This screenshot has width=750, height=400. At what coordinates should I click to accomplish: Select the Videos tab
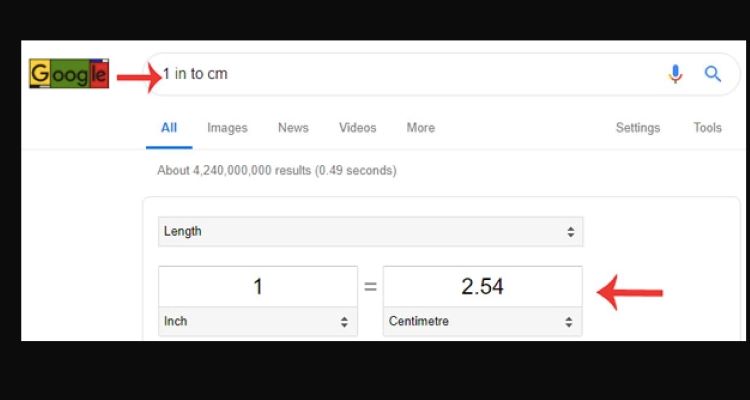tap(357, 128)
